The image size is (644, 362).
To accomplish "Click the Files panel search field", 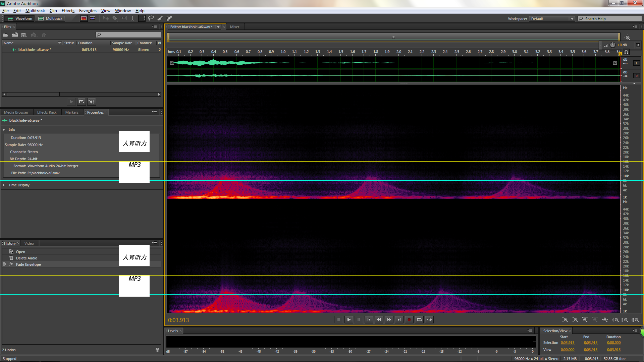I will [x=128, y=35].
